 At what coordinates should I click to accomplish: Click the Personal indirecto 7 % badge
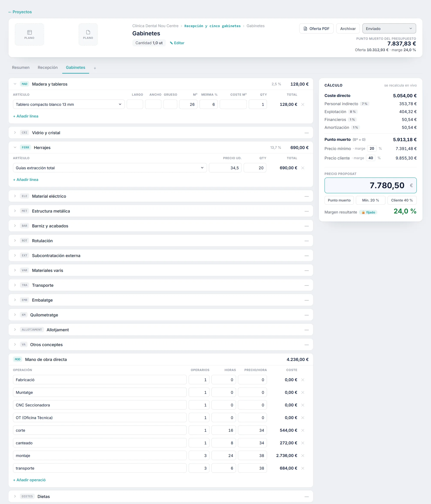pos(364,104)
